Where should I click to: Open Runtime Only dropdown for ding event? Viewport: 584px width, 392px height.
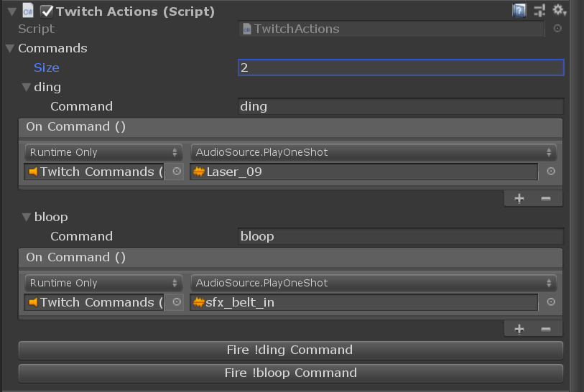(x=103, y=152)
